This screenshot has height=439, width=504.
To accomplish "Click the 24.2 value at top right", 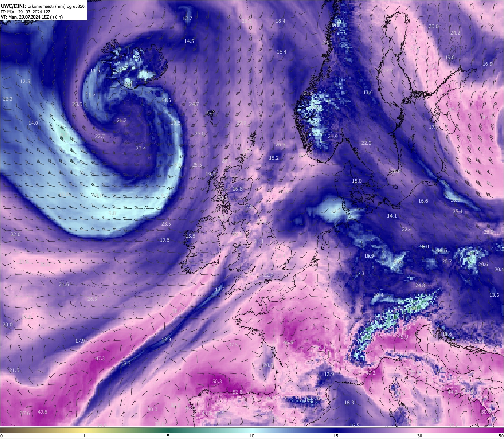I will (455, 33).
